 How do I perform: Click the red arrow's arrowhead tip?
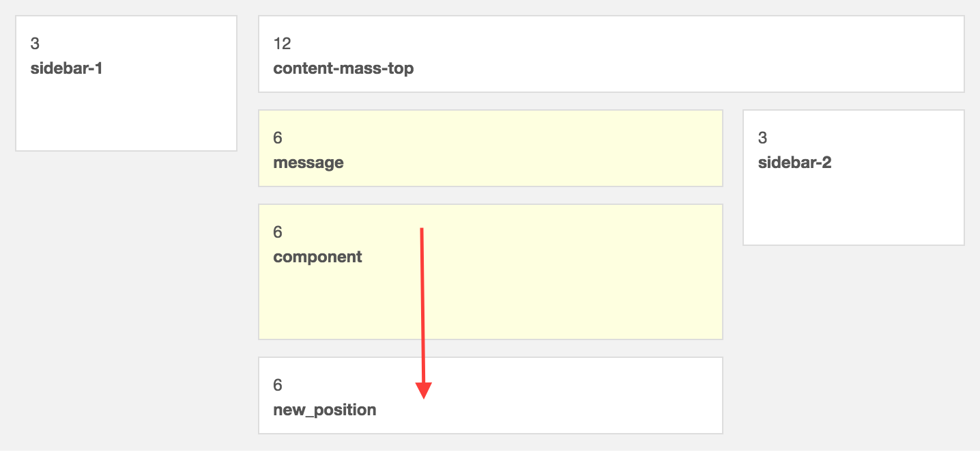424,397
